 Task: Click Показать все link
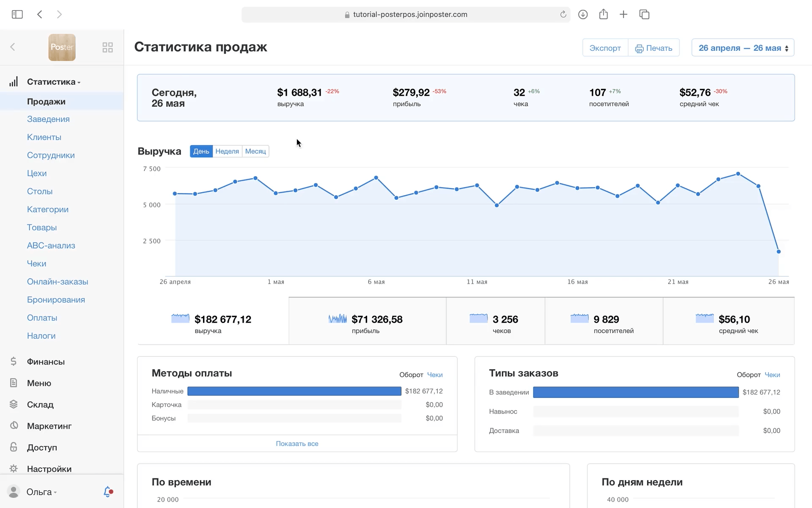point(297,444)
